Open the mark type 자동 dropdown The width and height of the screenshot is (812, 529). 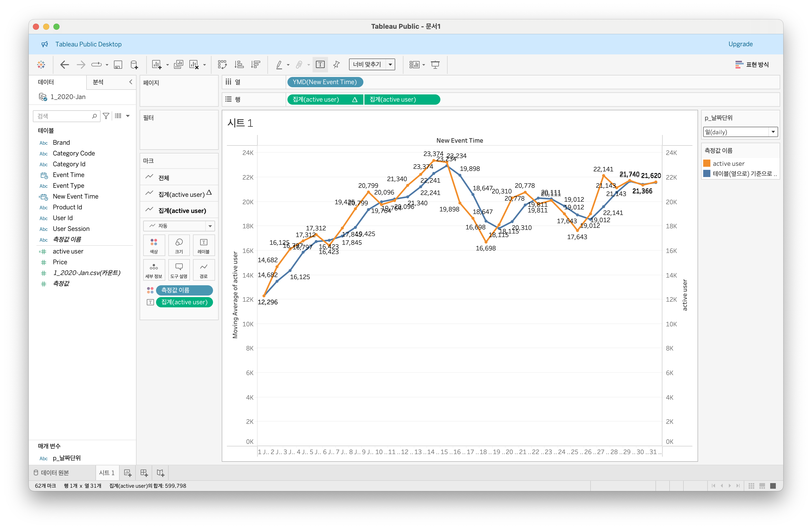pyautogui.click(x=179, y=226)
